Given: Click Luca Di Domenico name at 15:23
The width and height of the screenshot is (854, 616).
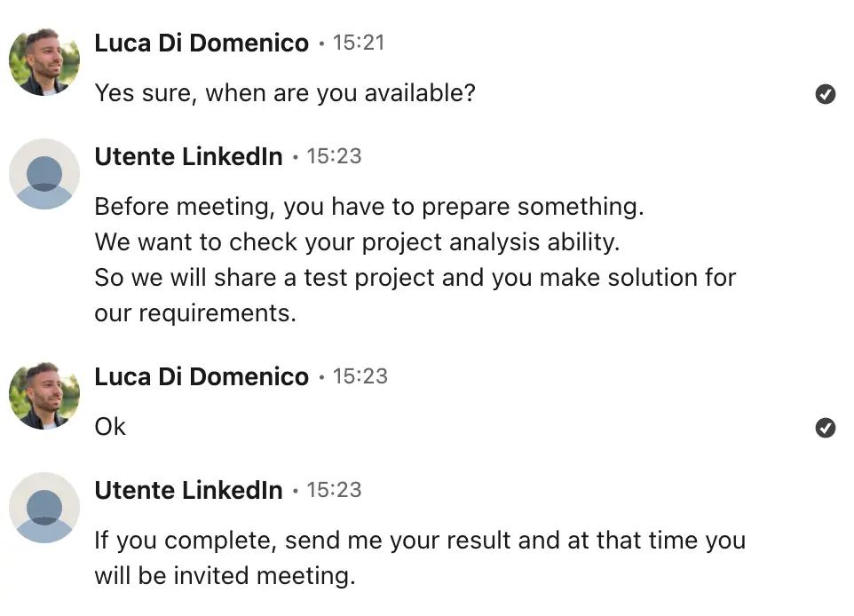Looking at the screenshot, I should tap(202, 376).
